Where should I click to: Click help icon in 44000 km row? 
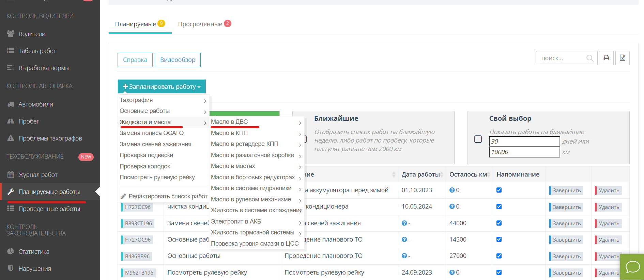click(x=404, y=223)
